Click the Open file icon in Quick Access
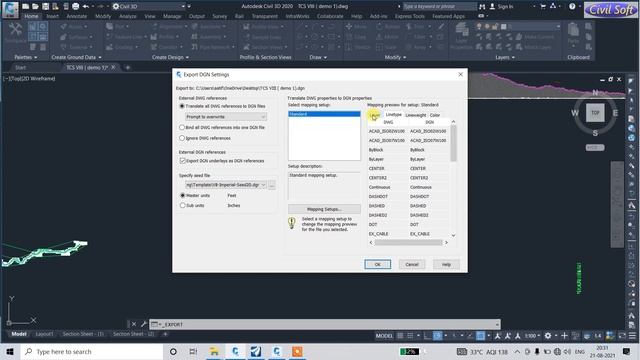This screenshot has width=640, height=360. (x=35, y=6)
